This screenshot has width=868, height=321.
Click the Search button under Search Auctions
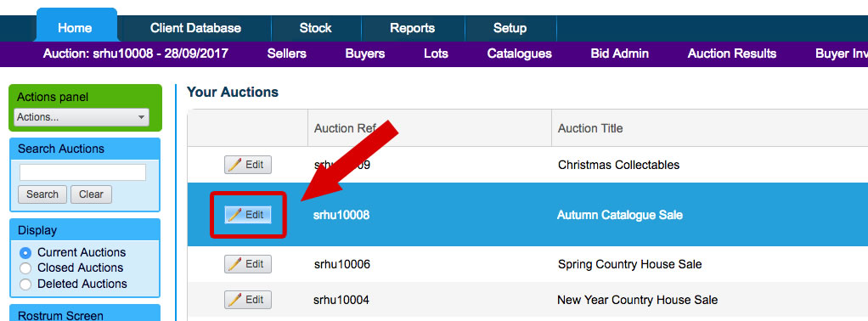(x=42, y=194)
